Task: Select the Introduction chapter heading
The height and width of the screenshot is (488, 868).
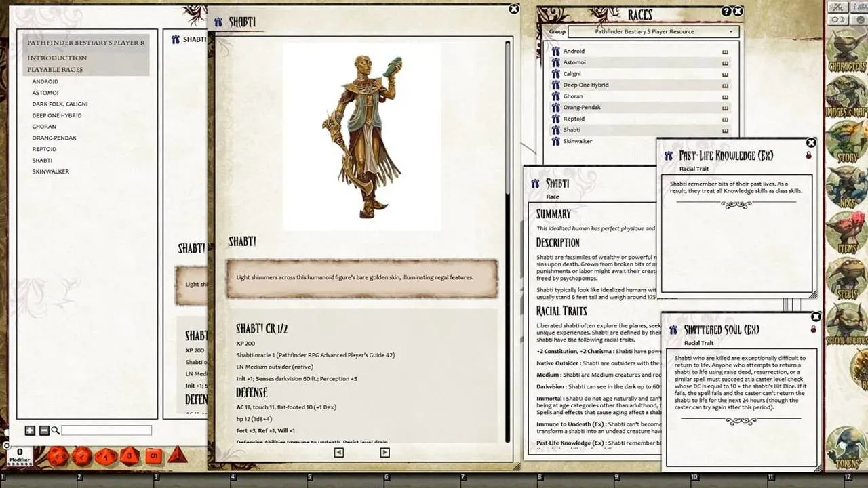Action: click(57, 58)
